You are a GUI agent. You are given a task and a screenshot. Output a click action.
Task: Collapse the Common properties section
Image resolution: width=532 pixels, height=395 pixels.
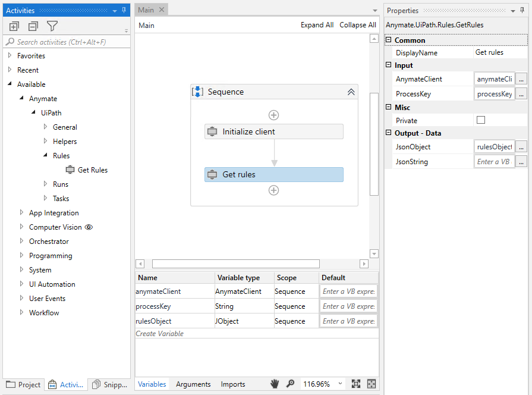(x=389, y=40)
